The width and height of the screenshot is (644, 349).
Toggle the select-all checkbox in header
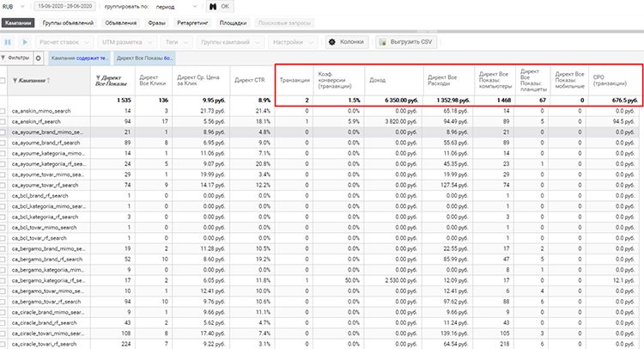3,81
